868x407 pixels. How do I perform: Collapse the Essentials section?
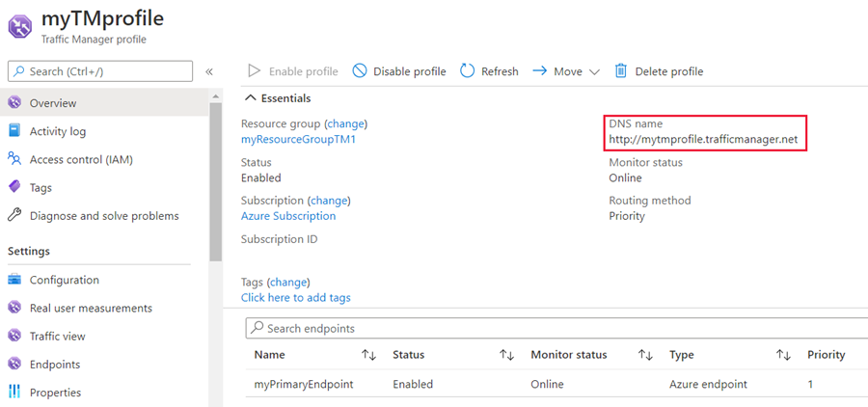click(251, 98)
